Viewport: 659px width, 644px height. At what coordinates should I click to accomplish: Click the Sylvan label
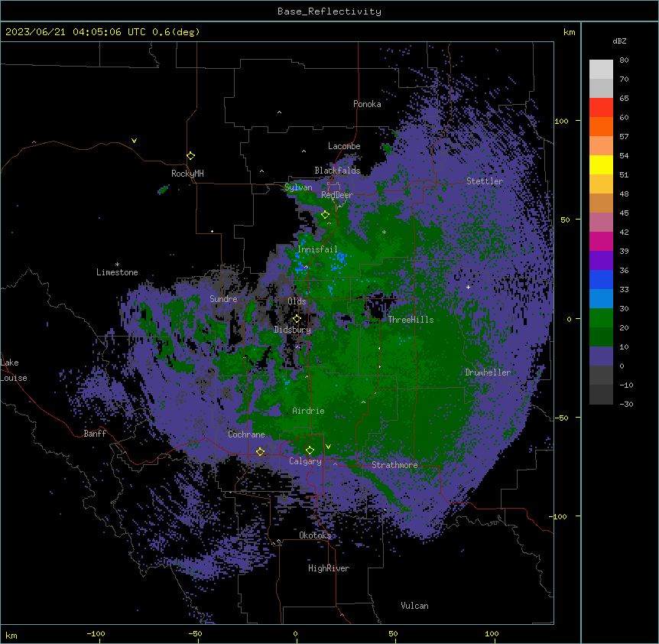pyautogui.click(x=298, y=187)
